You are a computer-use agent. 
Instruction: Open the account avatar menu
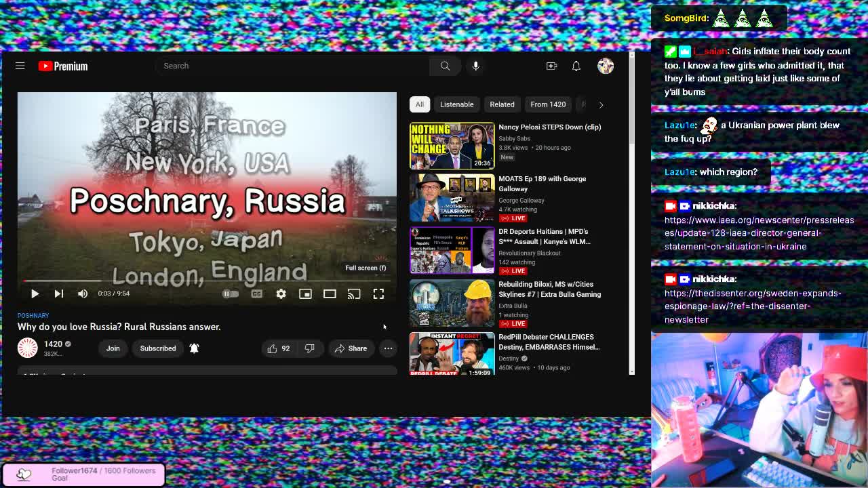pos(606,66)
